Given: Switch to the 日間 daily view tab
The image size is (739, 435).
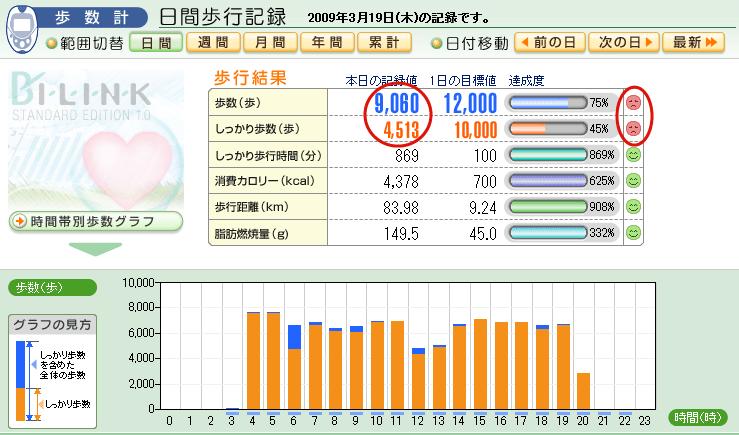Looking at the screenshot, I should point(156,43).
